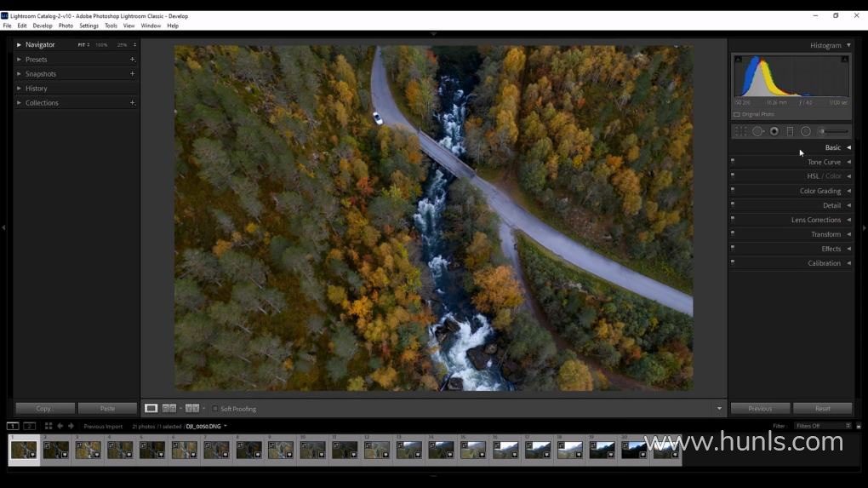Select second window display button 2
The image size is (868, 488).
tap(29, 426)
